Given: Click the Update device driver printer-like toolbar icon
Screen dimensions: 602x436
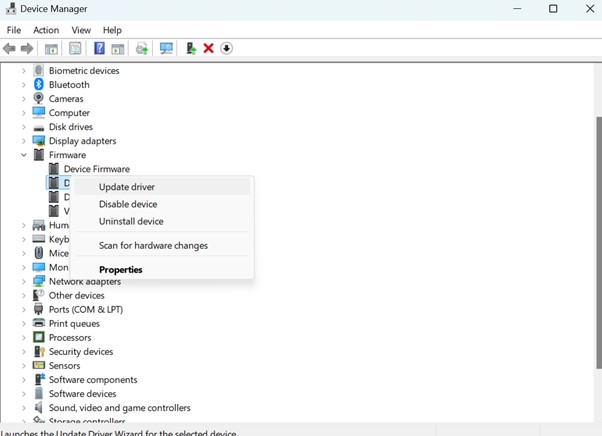Looking at the screenshot, I should point(142,48).
